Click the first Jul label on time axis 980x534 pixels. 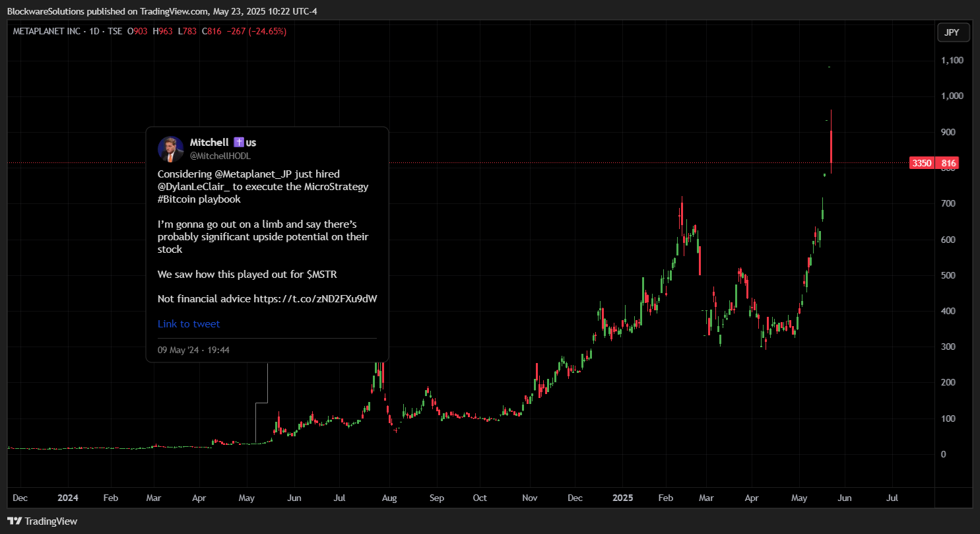pyautogui.click(x=339, y=498)
